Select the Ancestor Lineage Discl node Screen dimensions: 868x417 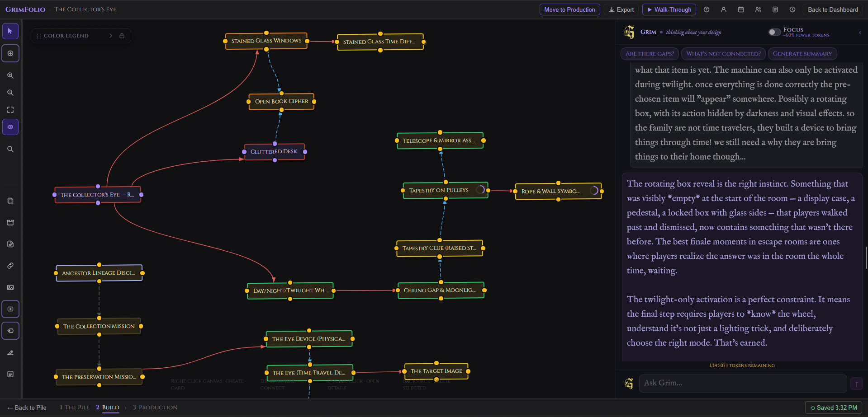tap(99, 273)
